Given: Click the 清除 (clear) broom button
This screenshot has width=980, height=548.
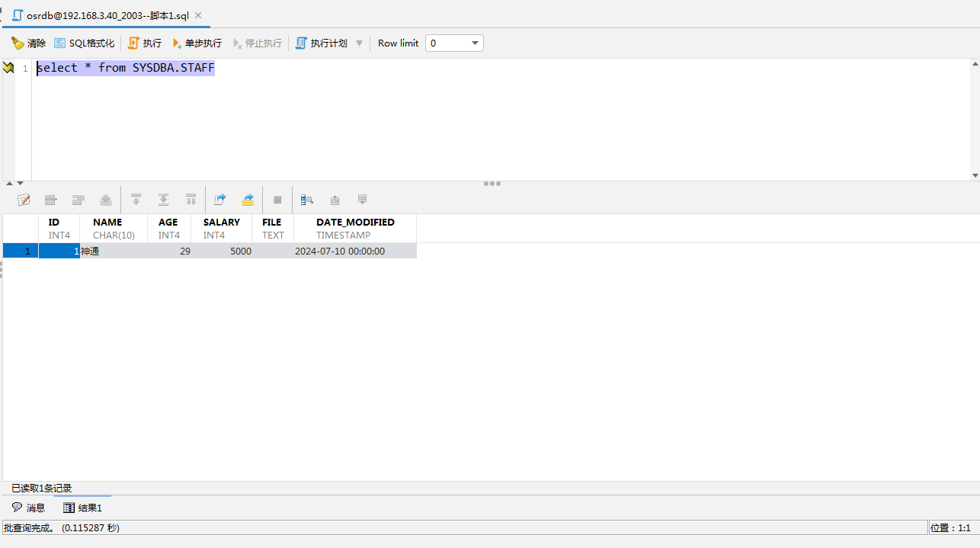Looking at the screenshot, I should click(28, 43).
